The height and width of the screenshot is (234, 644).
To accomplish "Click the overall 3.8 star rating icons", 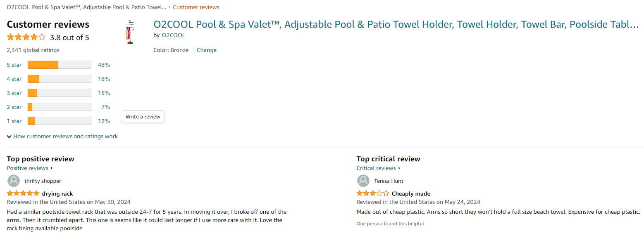I will pos(26,38).
